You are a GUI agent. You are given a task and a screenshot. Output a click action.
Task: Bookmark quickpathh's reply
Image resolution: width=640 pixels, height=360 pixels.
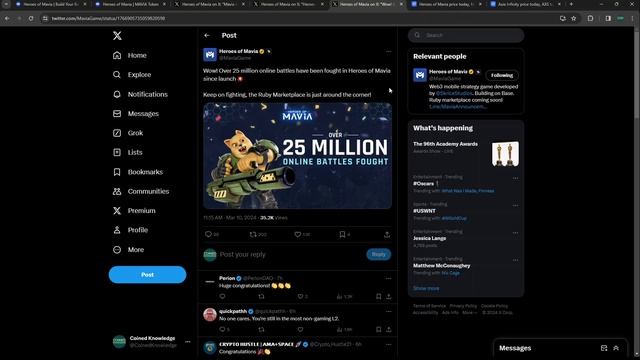coord(378,329)
